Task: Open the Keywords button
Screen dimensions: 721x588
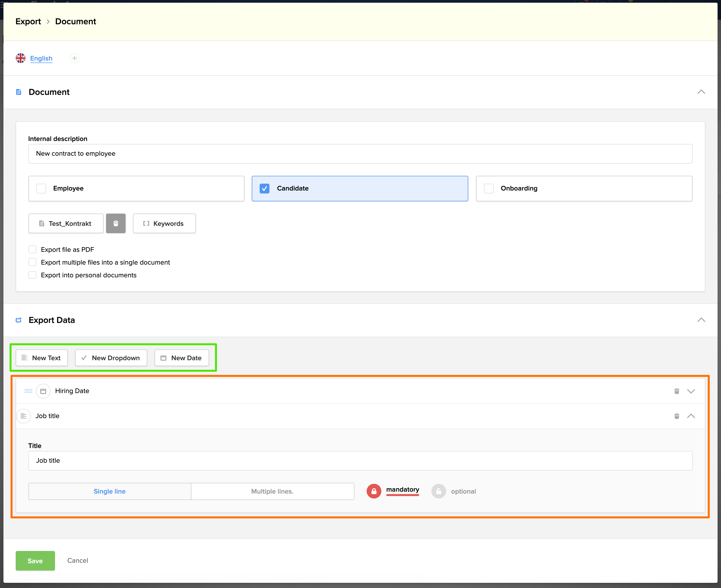Action: point(164,224)
